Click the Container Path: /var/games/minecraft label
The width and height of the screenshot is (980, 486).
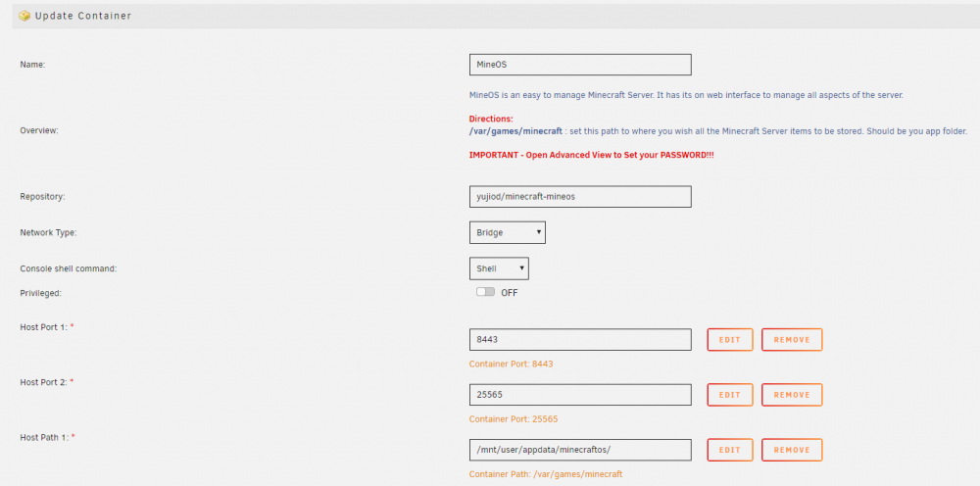click(546, 474)
